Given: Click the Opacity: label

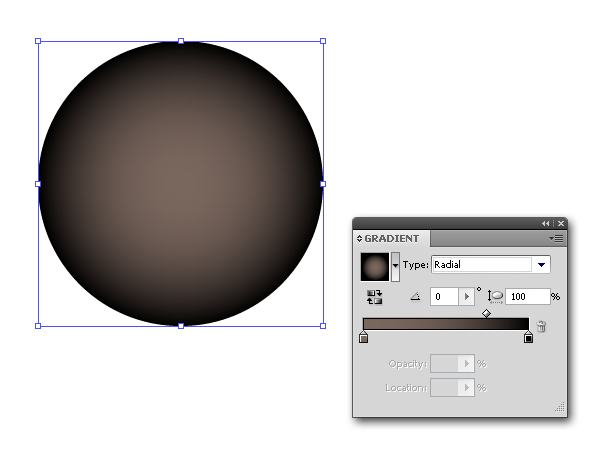Looking at the screenshot, I should pos(408,364).
